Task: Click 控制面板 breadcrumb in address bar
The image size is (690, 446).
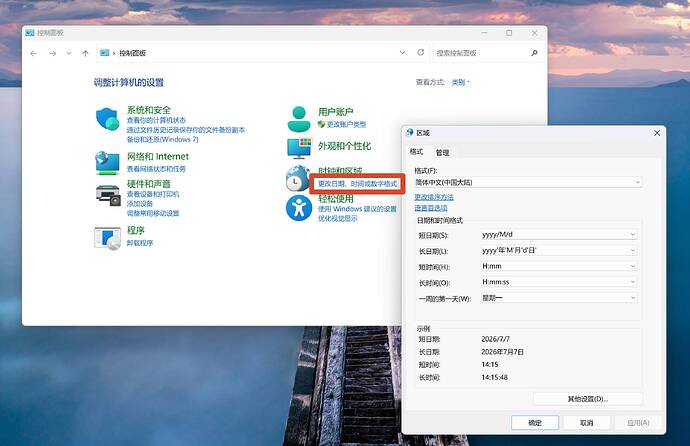Action: (132, 53)
